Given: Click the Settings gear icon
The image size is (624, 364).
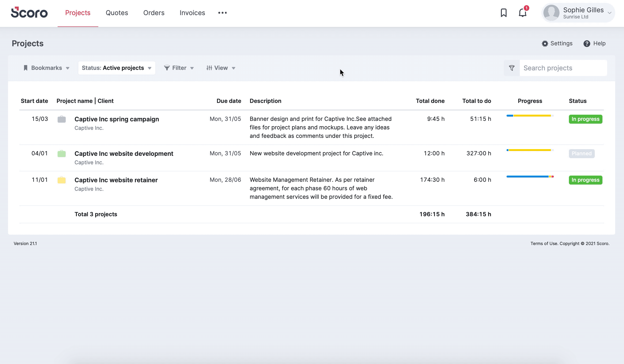Looking at the screenshot, I should (545, 43).
